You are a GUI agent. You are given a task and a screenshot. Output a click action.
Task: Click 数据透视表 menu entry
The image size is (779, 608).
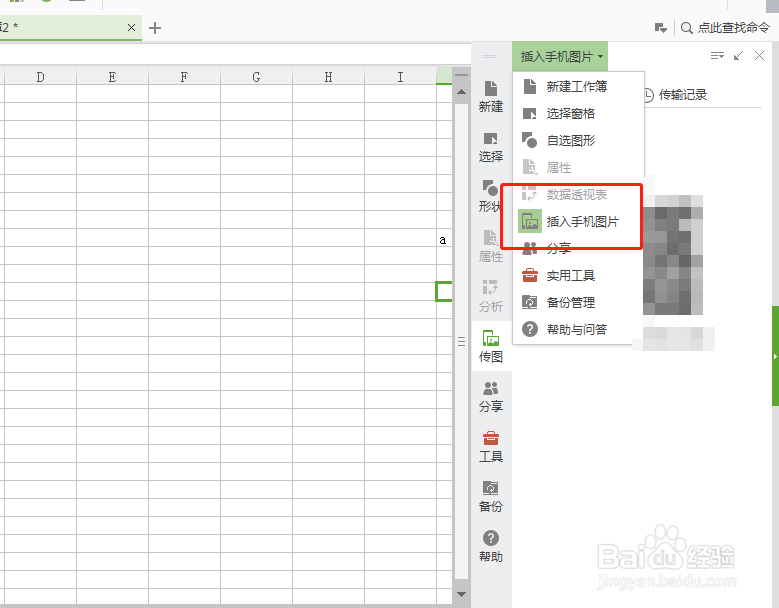click(578, 194)
